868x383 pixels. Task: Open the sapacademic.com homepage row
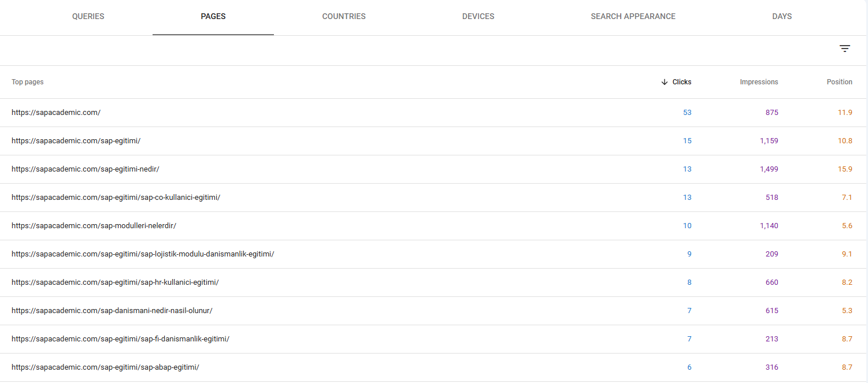coord(56,113)
